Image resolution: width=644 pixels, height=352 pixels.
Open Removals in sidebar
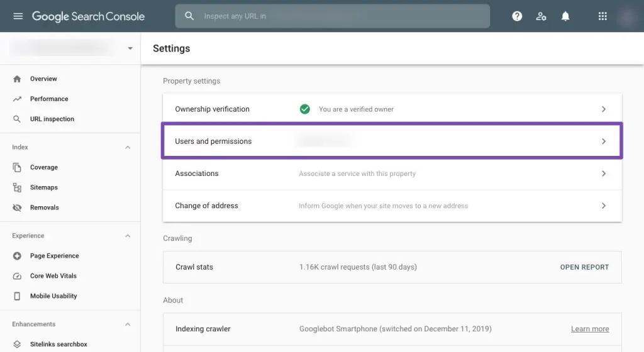[x=45, y=207]
